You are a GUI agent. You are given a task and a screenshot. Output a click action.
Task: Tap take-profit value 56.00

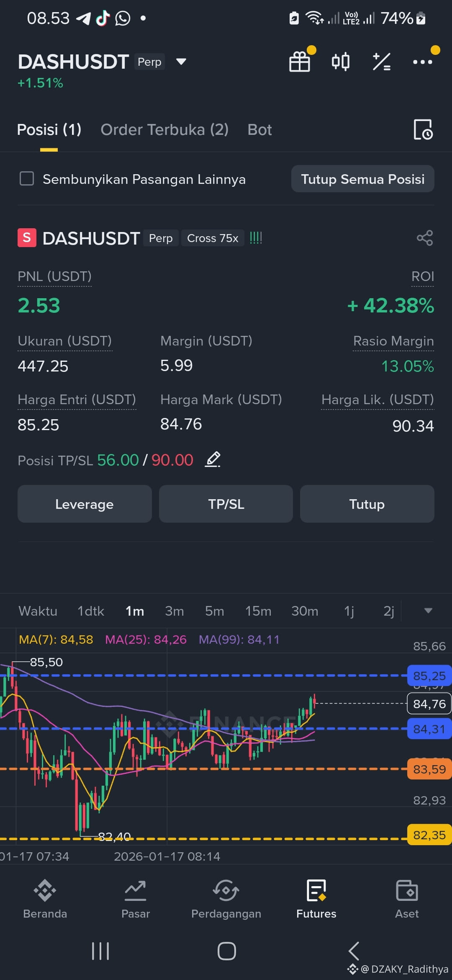pyautogui.click(x=118, y=460)
